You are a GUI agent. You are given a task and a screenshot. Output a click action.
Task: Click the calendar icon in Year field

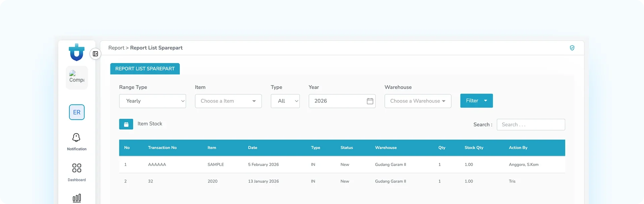pos(370,101)
